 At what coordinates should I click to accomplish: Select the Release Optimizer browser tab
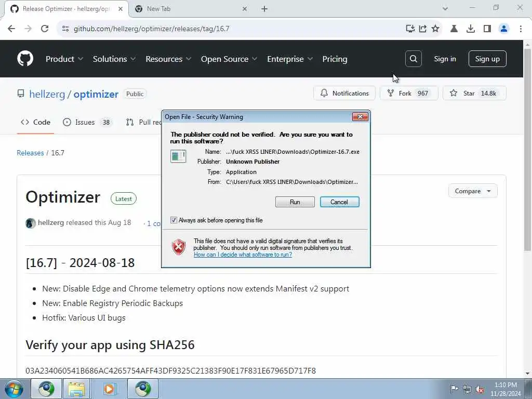[66, 9]
